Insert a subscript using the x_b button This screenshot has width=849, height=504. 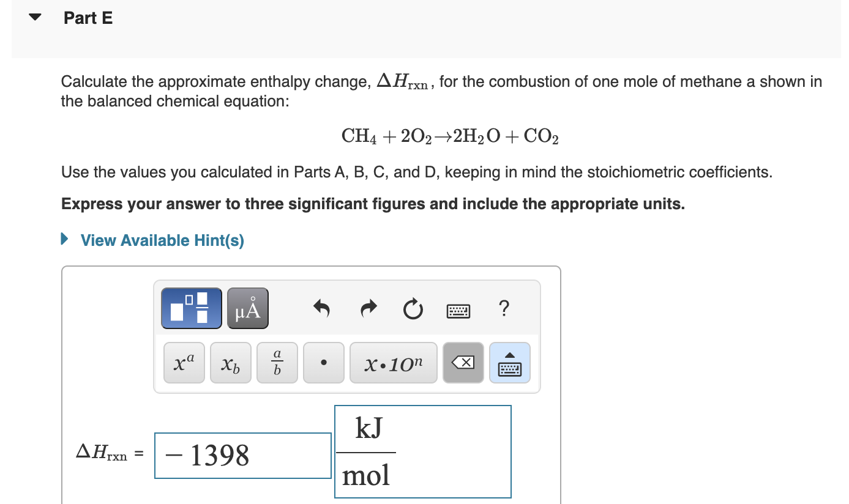pos(230,363)
